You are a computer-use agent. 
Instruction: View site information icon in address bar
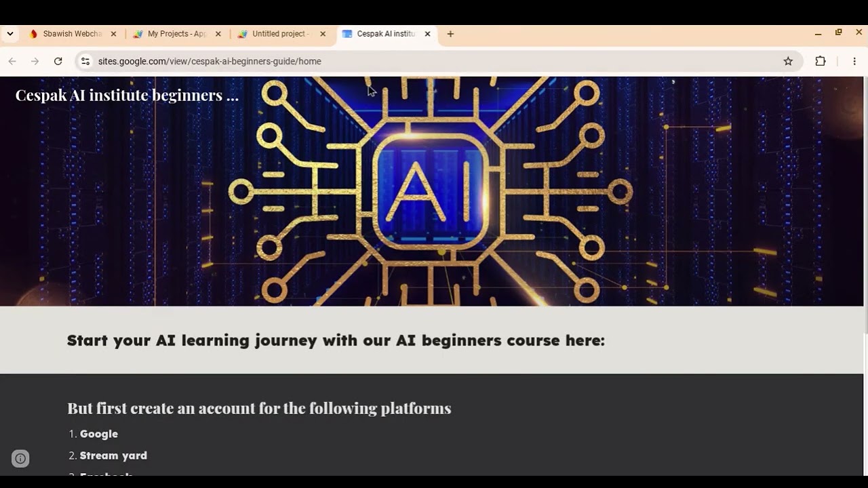(85, 61)
